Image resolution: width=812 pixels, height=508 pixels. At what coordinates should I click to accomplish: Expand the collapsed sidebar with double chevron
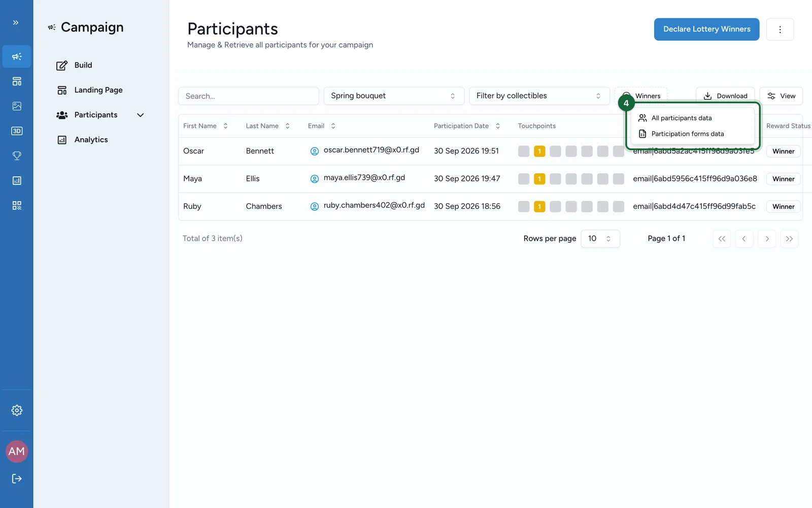coord(16,22)
